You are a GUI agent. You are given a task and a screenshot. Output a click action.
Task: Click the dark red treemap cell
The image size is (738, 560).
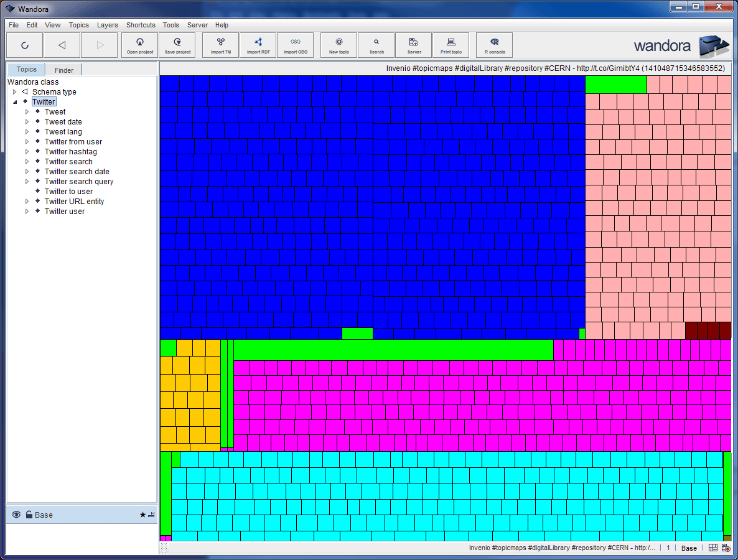point(708,330)
